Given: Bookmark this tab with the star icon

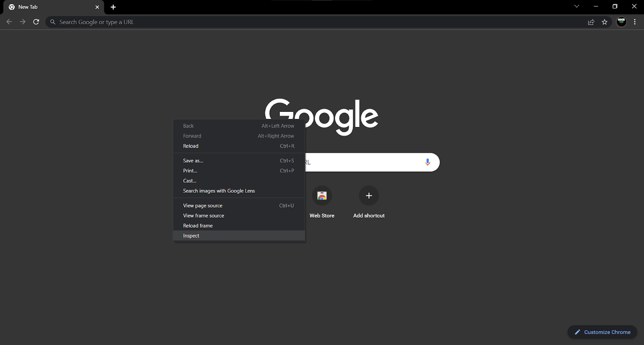Looking at the screenshot, I should [605, 22].
